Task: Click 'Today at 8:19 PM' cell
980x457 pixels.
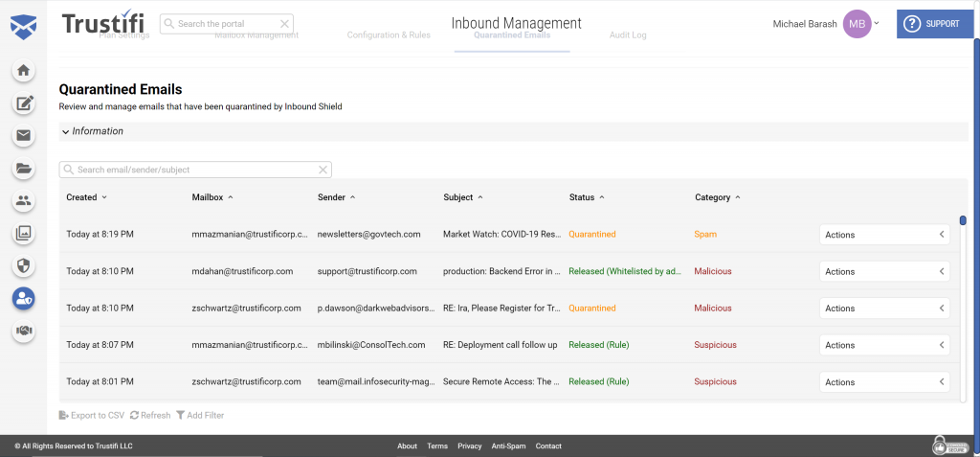Action: [100, 234]
